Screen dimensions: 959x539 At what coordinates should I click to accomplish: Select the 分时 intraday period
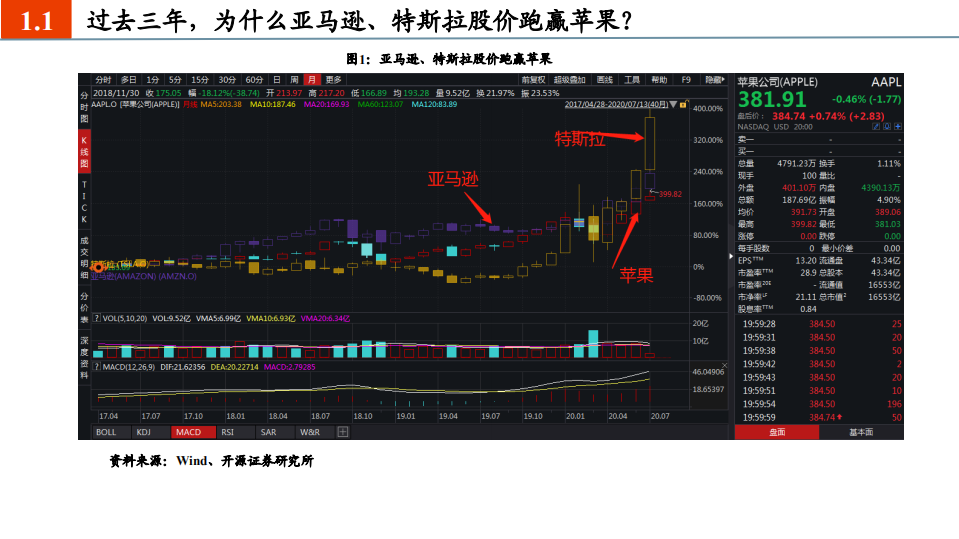pos(103,80)
